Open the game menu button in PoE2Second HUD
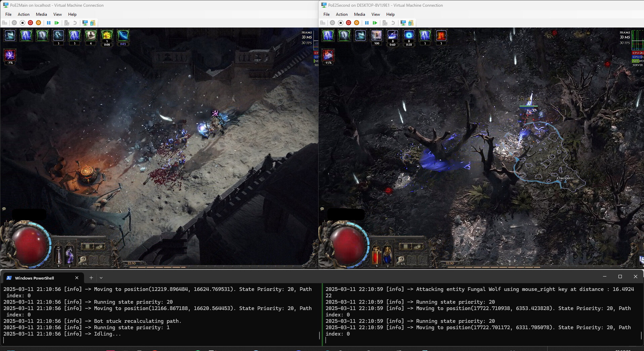This screenshot has width=644, height=351. (x=405, y=247)
